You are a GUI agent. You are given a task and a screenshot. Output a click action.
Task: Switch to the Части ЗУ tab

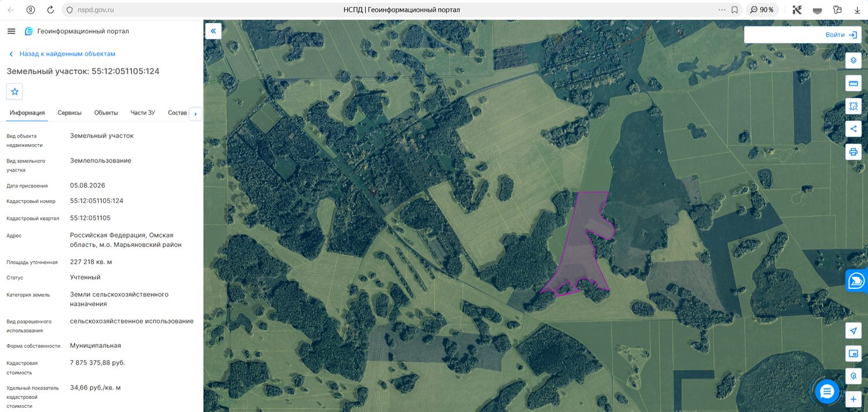pyautogui.click(x=143, y=113)
